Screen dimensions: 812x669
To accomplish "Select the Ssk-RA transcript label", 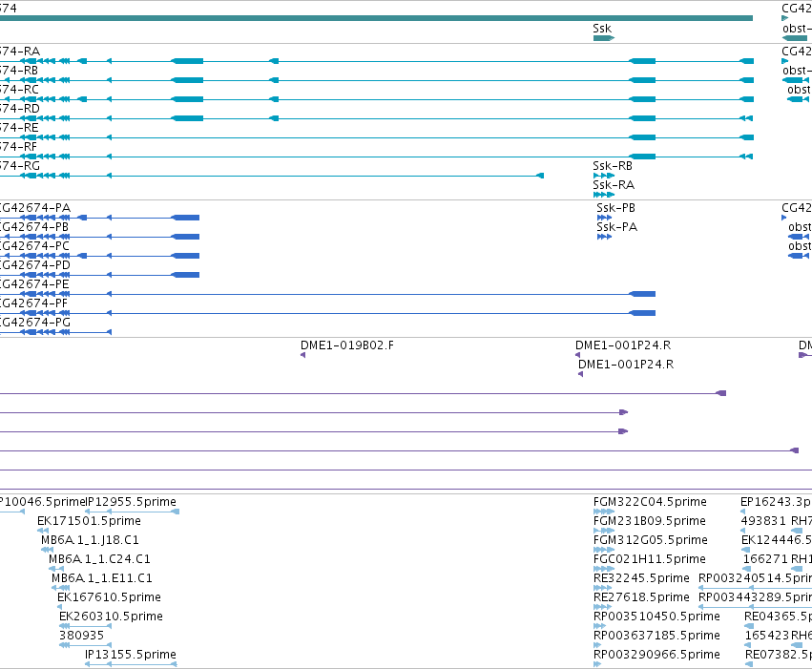I will pos(614,185).
